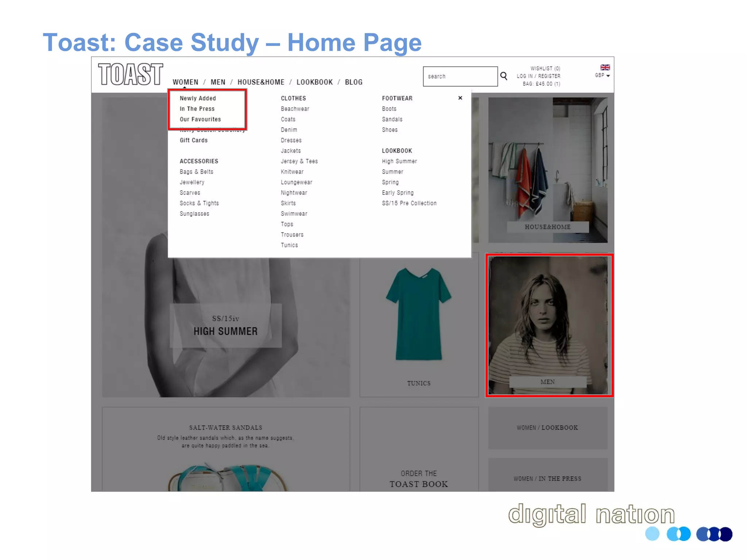Open the Bag £45.00 link
This screenshot has height=560, width=747.
[541, 84]
